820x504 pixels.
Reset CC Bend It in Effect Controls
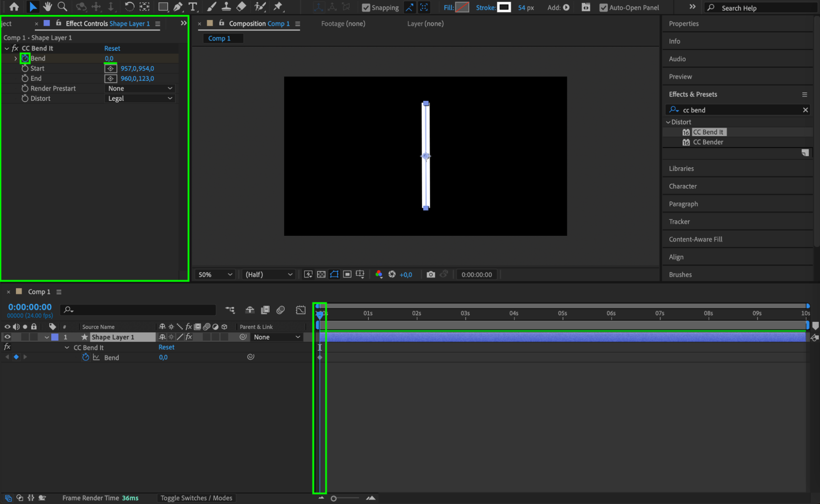click(x=112, y=48)
